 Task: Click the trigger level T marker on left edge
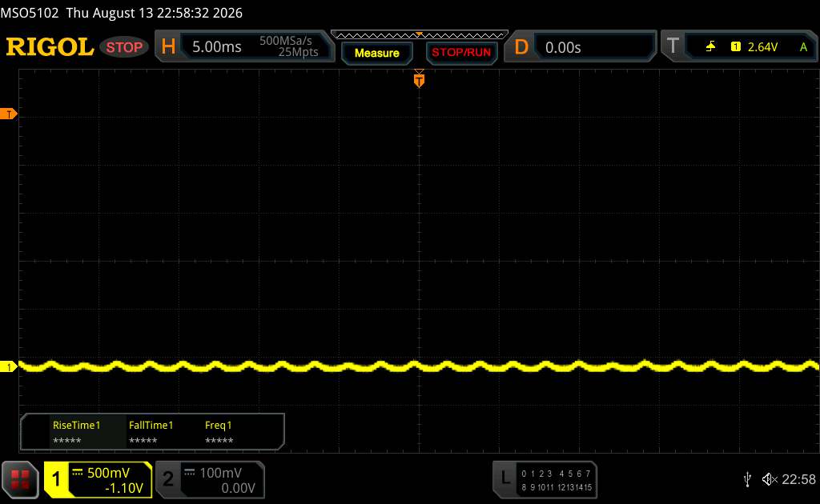pos(8,114)
